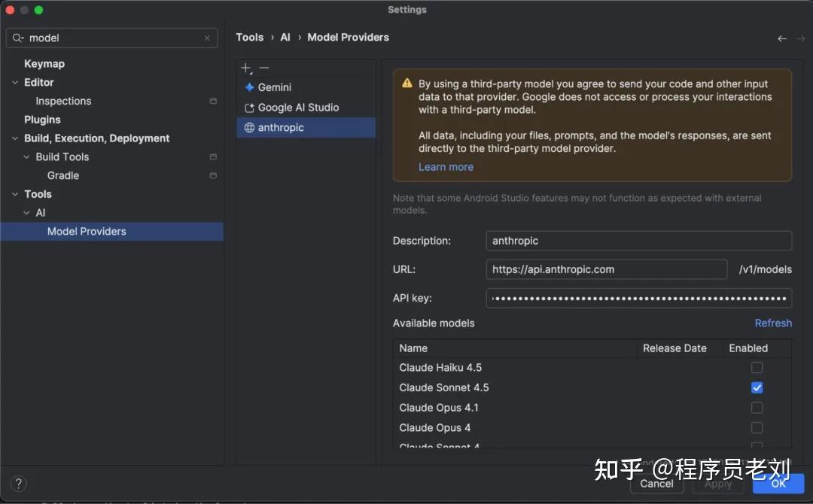The width and height of the screenshot is (813, 504).
Task: Collapse the Editor tree node
Action: click(x=15, y=82)
